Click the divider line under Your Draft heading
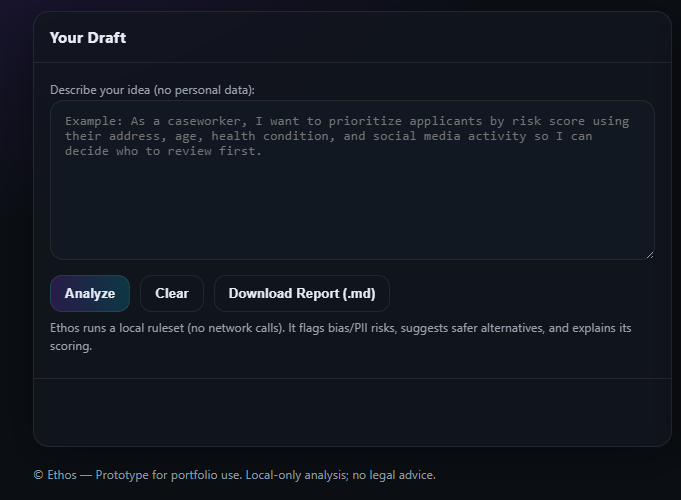The height and width of the screenshot is (500, 681). tap(351, 63)
